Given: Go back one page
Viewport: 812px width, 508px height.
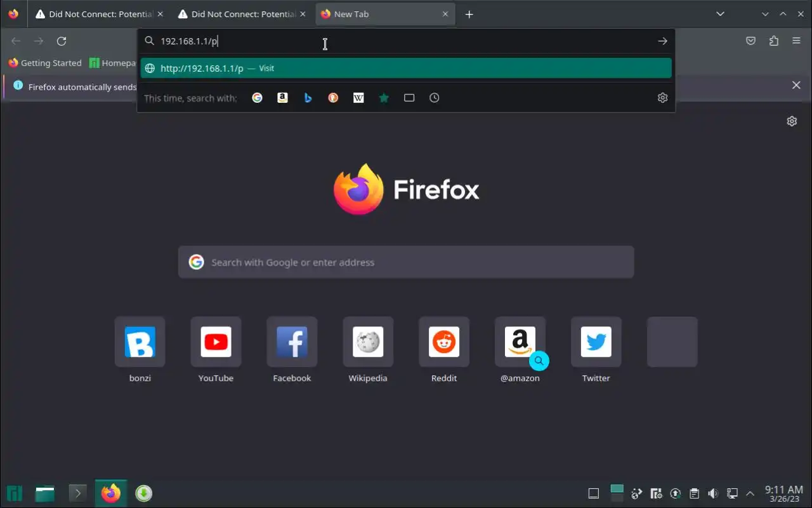Looking at the screenshot, I should tap(16, 41).
